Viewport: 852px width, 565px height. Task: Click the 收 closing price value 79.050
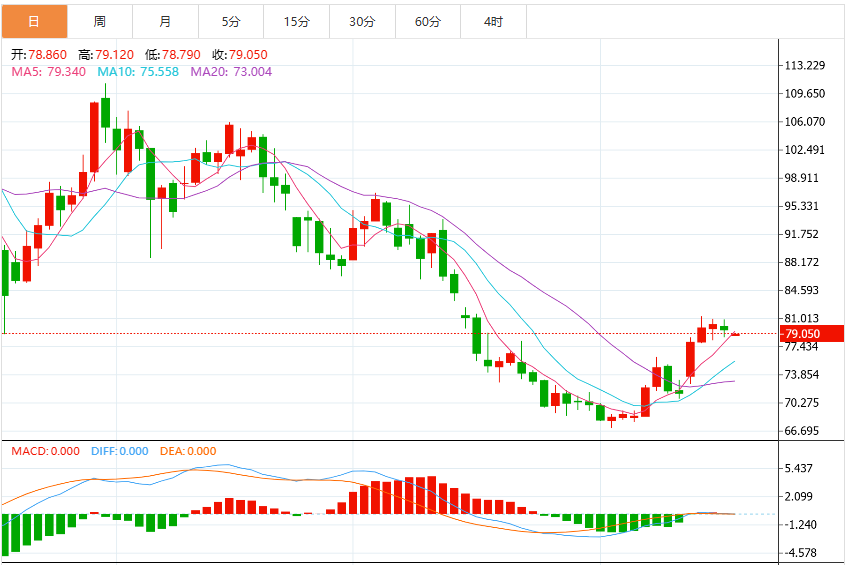[x=248, y=54]
